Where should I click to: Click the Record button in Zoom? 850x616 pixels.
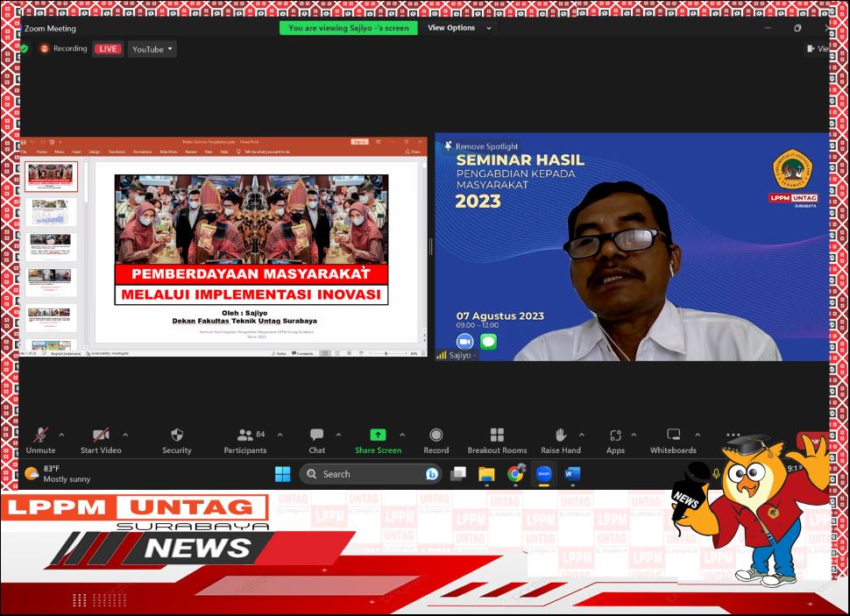coord(436,441)
